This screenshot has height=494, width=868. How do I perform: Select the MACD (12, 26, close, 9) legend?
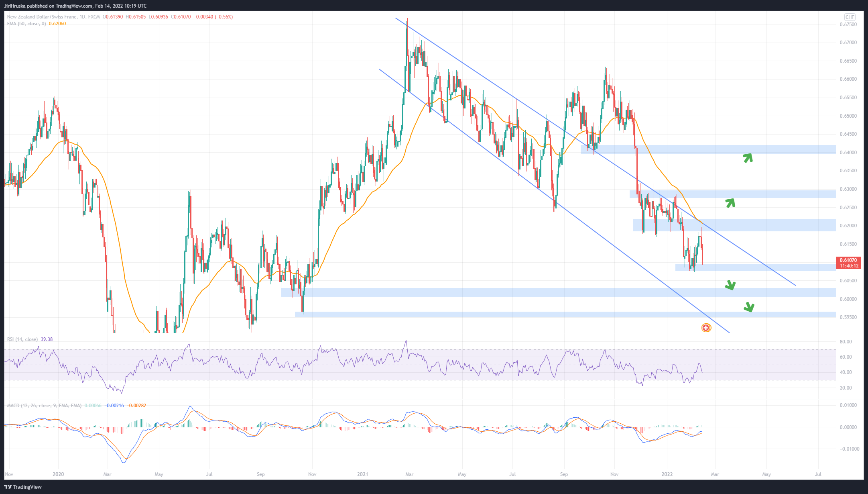44,406
